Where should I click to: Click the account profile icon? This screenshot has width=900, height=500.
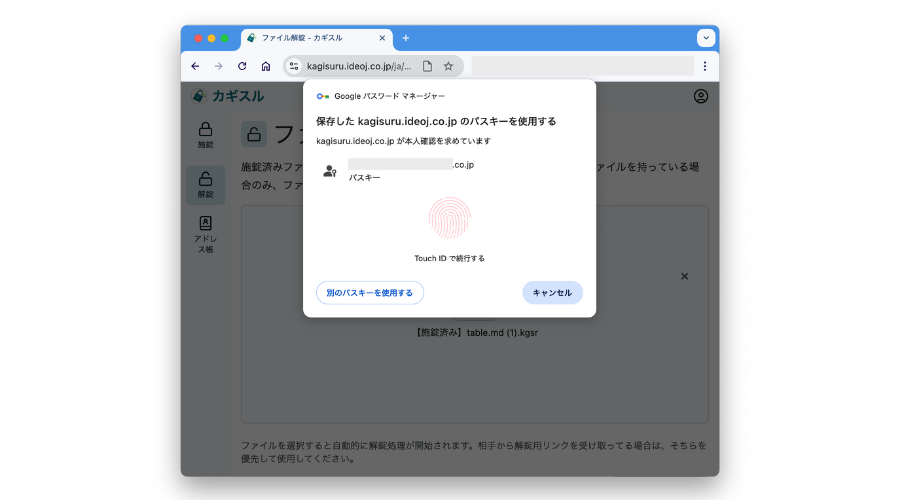pyautogui.click(x=700, y=96)
